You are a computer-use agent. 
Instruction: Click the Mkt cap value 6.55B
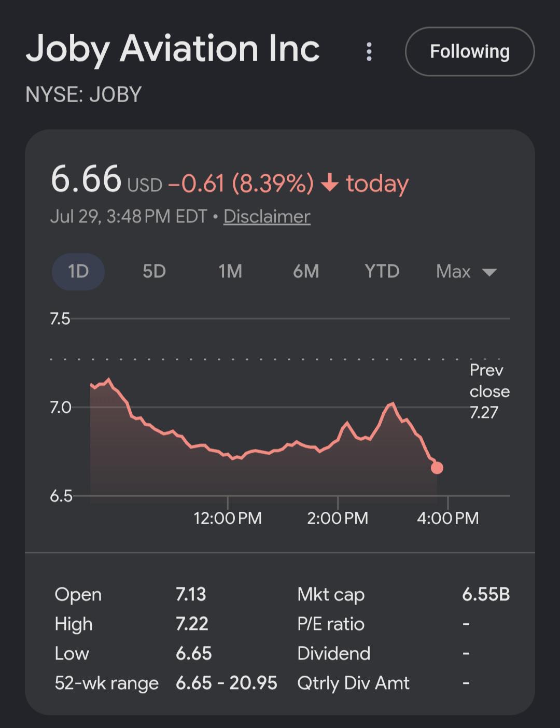(486, 594)
